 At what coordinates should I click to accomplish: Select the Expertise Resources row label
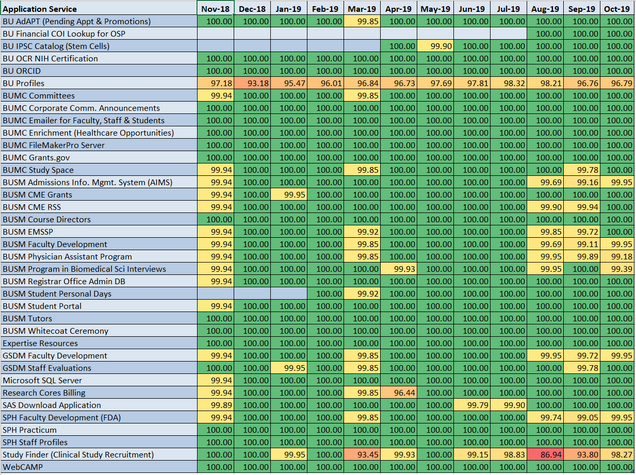click(99, 343)
